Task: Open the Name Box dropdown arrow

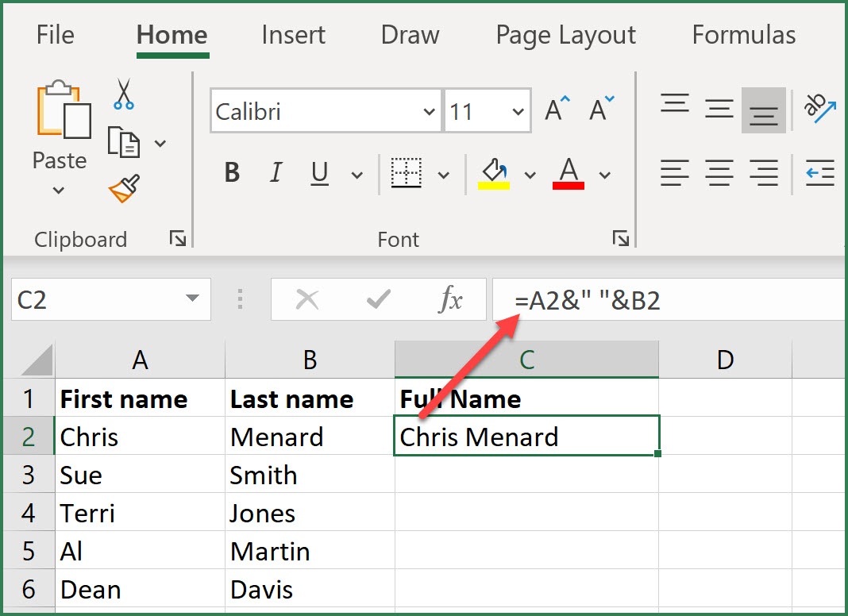Action: 192,298
